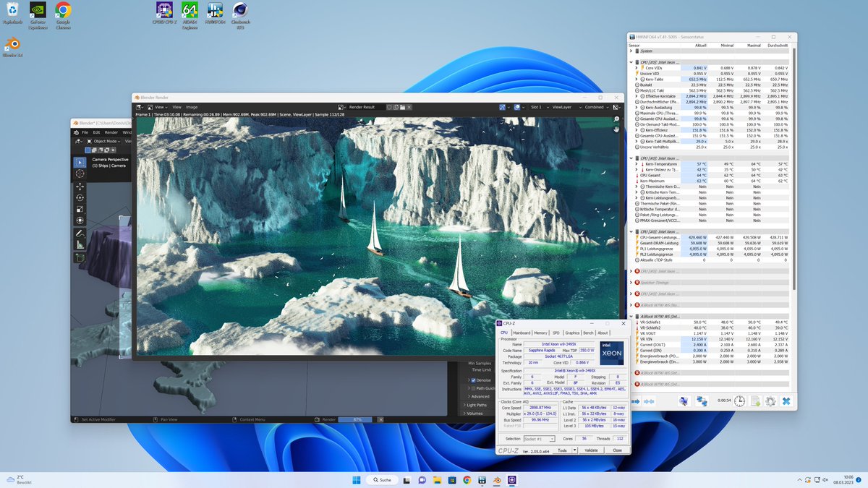
Task: Select the Scale tool in Blender toolbar
Action: pyautogui.click(x=80, y=209)
